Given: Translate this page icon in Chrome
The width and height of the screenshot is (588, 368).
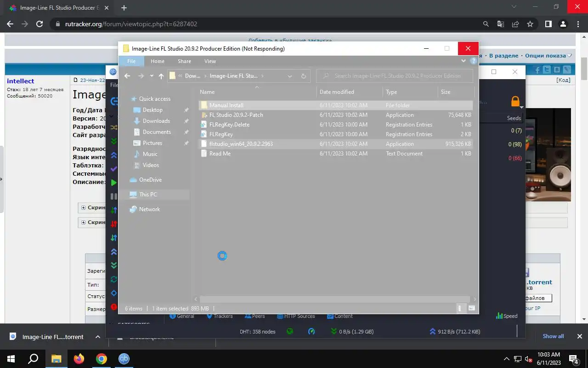Looking at the screenshot, I should [x=501, y=24].
